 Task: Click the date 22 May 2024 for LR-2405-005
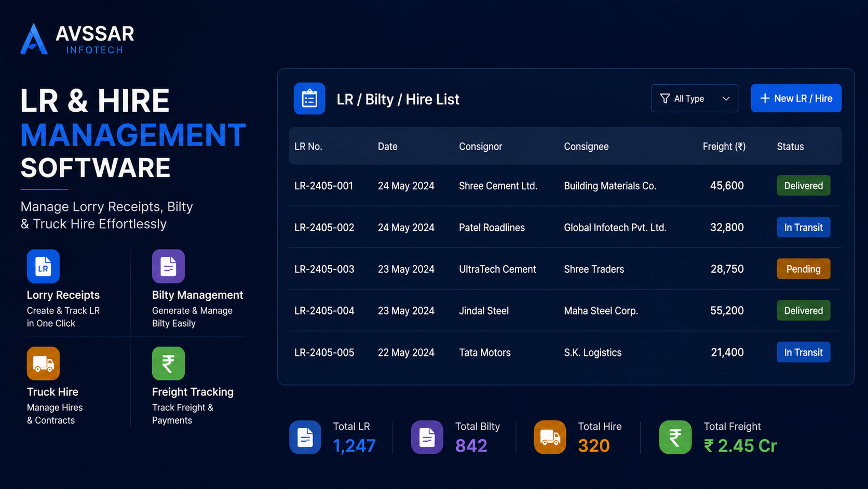[x=406, y=352]
